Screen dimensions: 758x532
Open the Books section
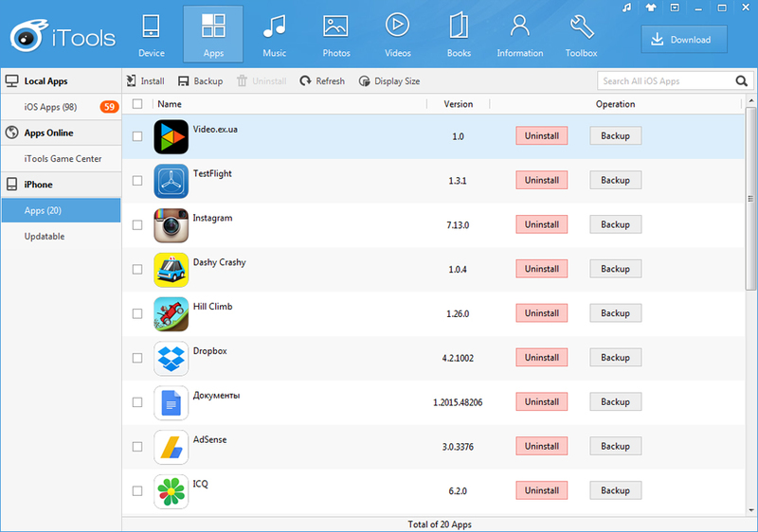click(459, 35)
